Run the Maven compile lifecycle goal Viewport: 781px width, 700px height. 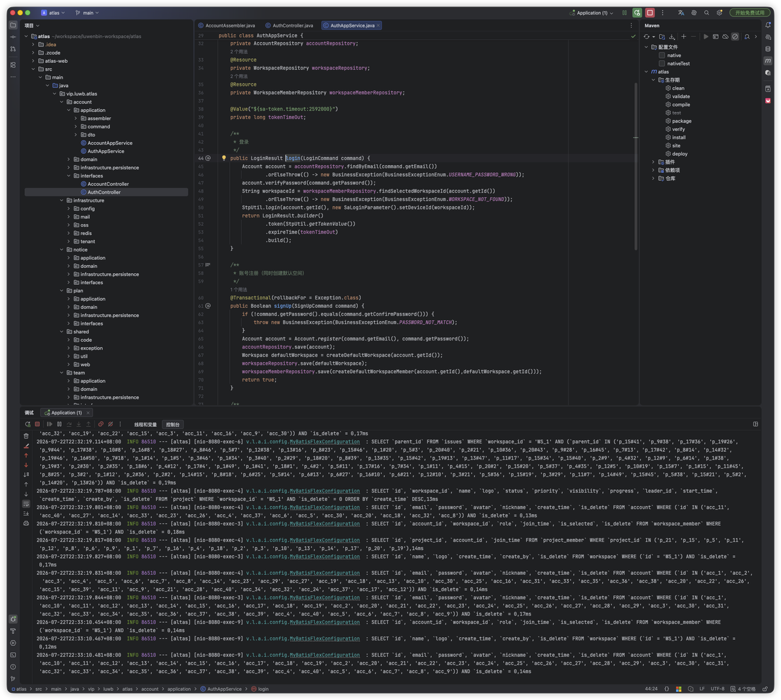tap(680, 105)
